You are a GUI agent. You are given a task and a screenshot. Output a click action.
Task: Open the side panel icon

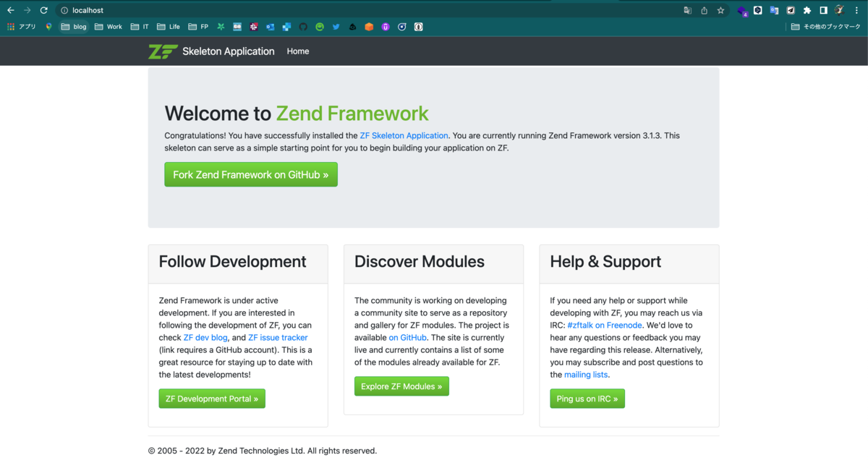(x=823, y=10)
